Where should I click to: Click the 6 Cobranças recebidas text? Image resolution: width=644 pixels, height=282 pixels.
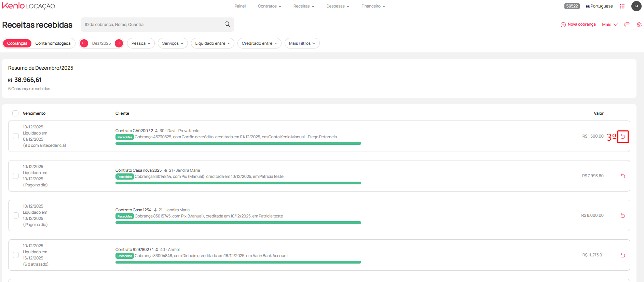point(29,89)
